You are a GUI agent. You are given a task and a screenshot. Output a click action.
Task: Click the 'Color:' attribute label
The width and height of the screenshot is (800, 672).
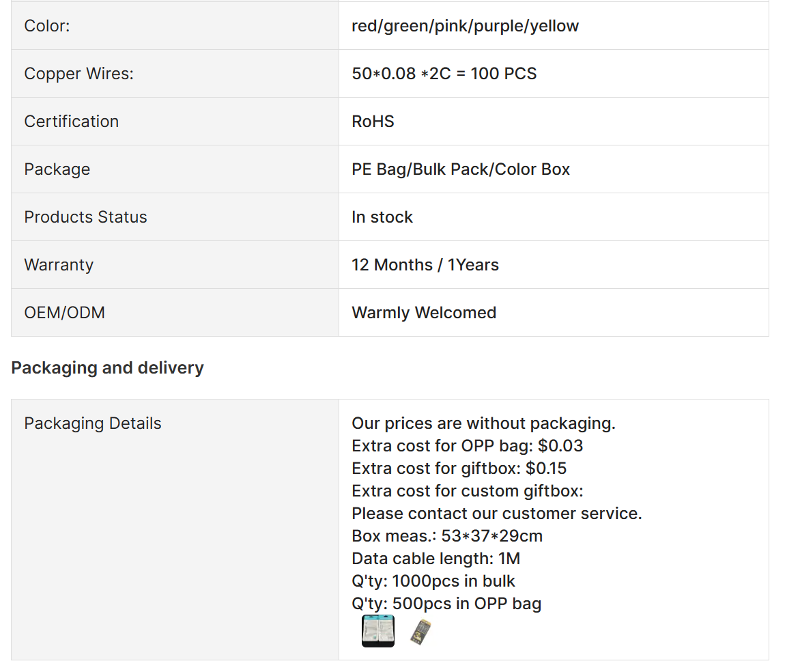[47, 26]
